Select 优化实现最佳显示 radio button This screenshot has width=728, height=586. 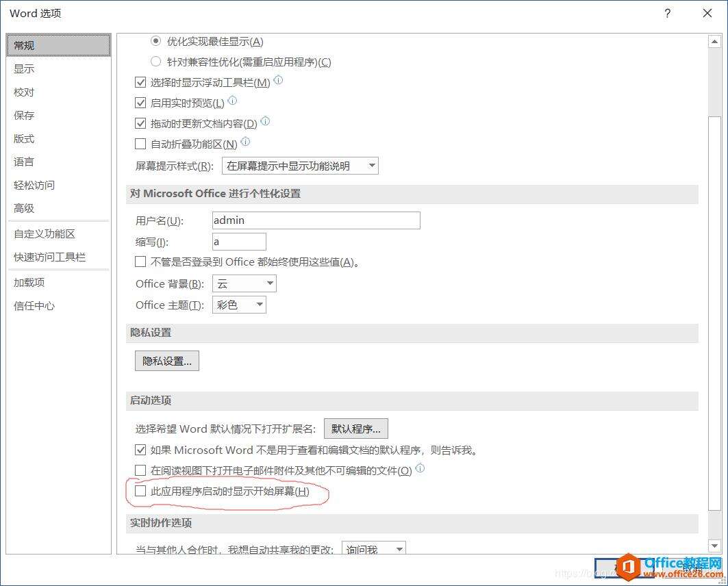click(x=156, y=41)
